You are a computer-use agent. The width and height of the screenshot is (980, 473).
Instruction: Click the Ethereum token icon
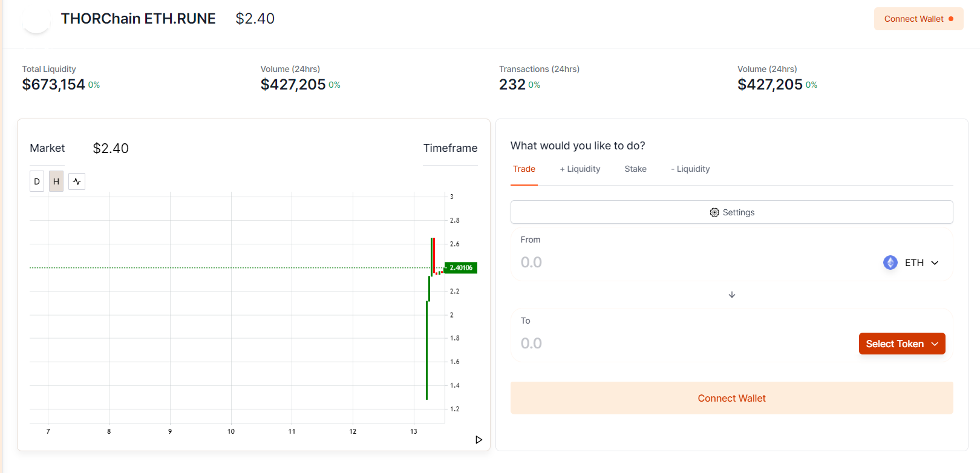click(x=890, y=263)
